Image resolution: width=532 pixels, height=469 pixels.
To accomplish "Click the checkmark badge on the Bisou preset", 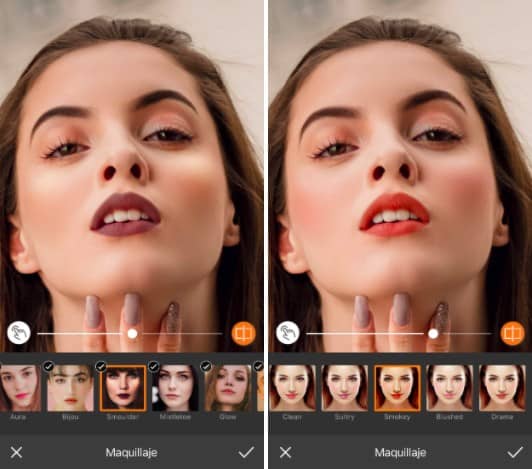I will [49, 366].
